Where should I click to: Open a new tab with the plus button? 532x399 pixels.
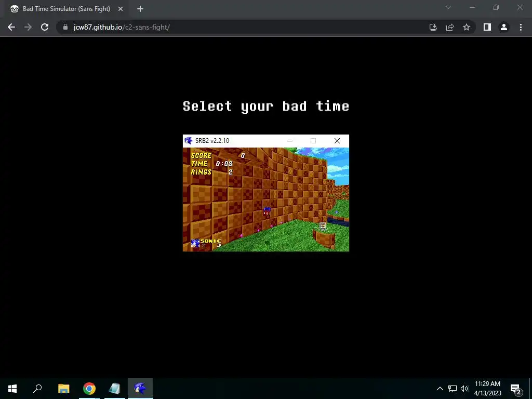pos(140,9)
